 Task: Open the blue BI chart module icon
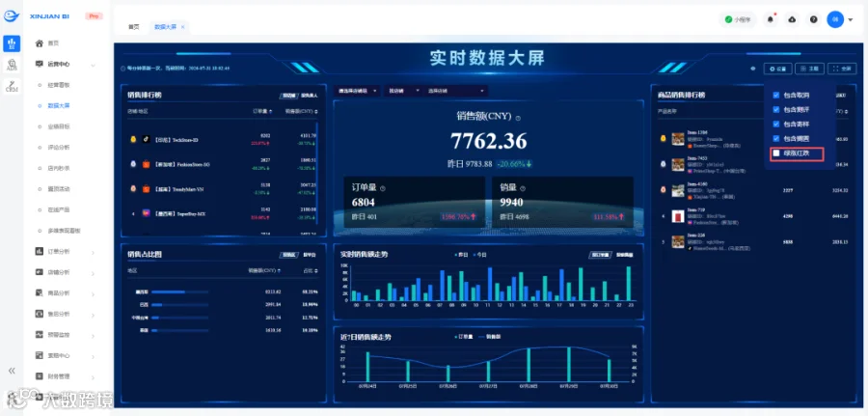(x=12, y=43)
